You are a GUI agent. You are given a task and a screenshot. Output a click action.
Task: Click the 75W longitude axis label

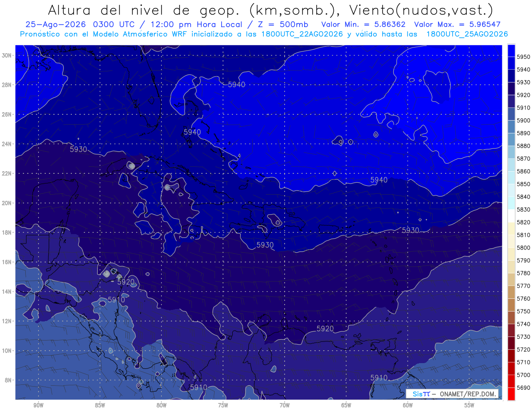tap(223, 405)
